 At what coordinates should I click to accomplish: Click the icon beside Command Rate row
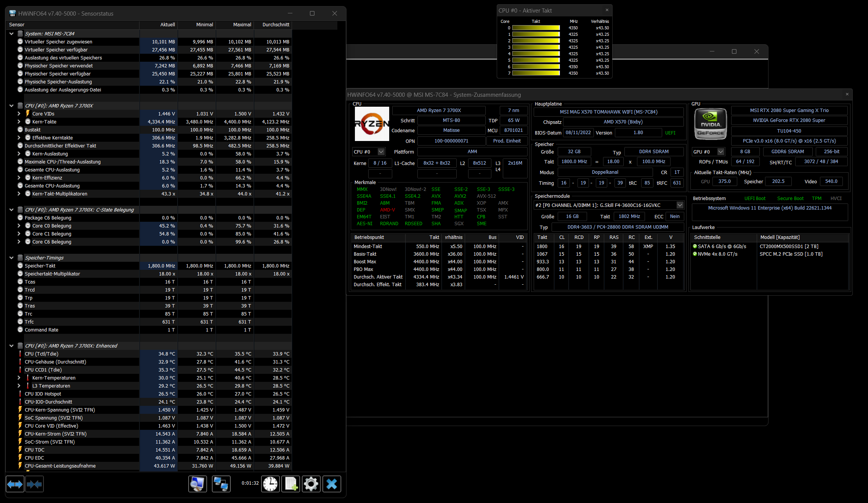[x=20, y=330]
